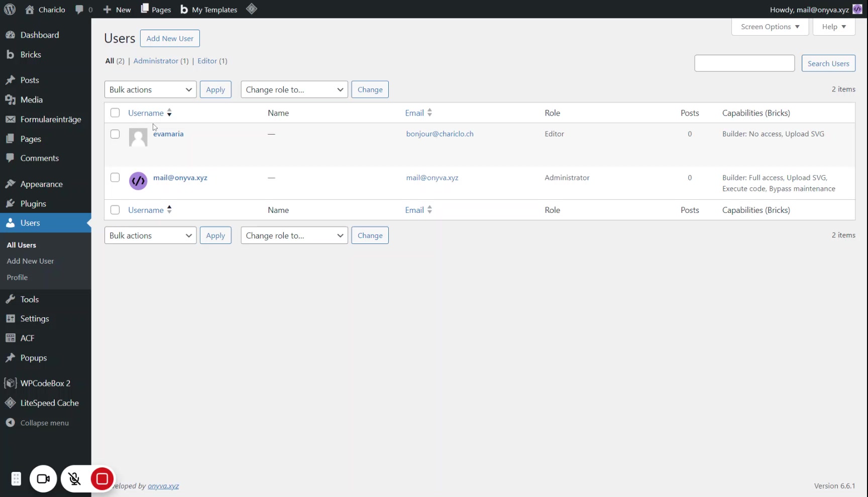Stop recording with the red stop button
868x497 pixels.
click(102, 479)
